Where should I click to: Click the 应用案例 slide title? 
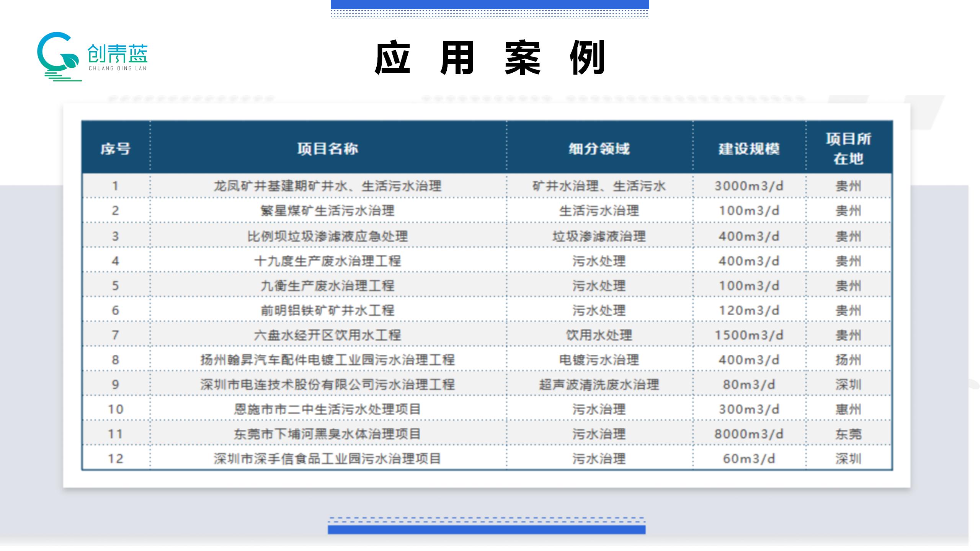pyautogui.click(x=490, y=58)
